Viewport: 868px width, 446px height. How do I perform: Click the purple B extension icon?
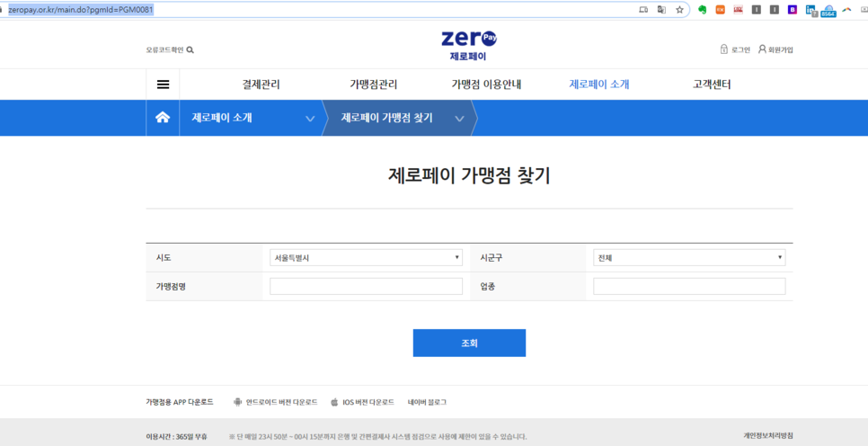pyautogui.click(x=793, y=10)
